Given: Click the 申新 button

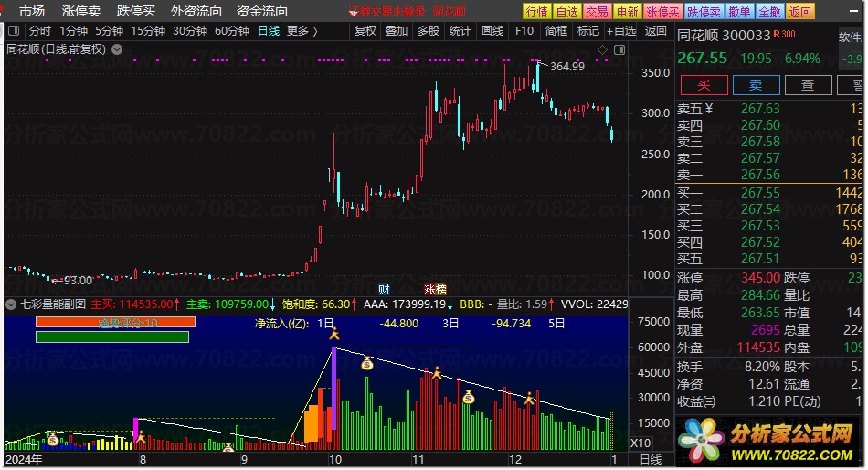Looking at the screenshot, I should coord(627,12).
